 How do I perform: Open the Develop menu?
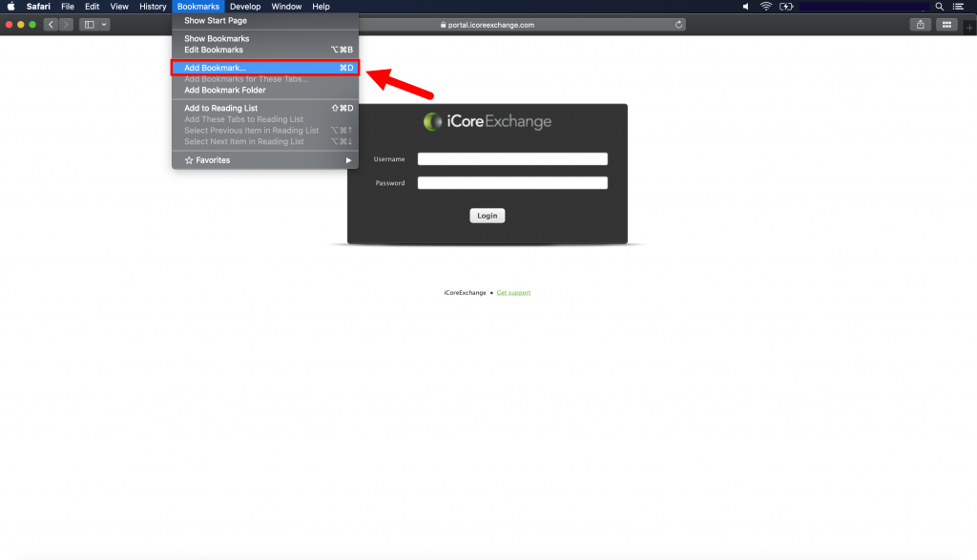(245, 7)
